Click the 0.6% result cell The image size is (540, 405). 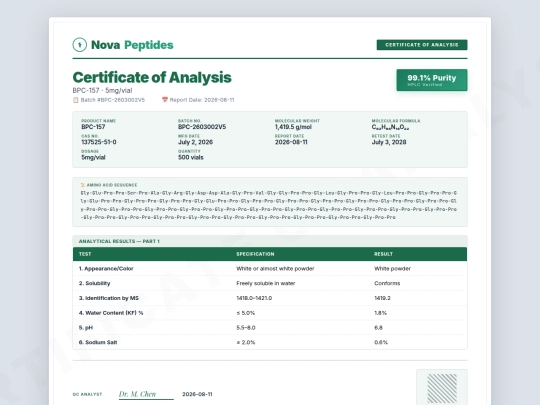381,342
